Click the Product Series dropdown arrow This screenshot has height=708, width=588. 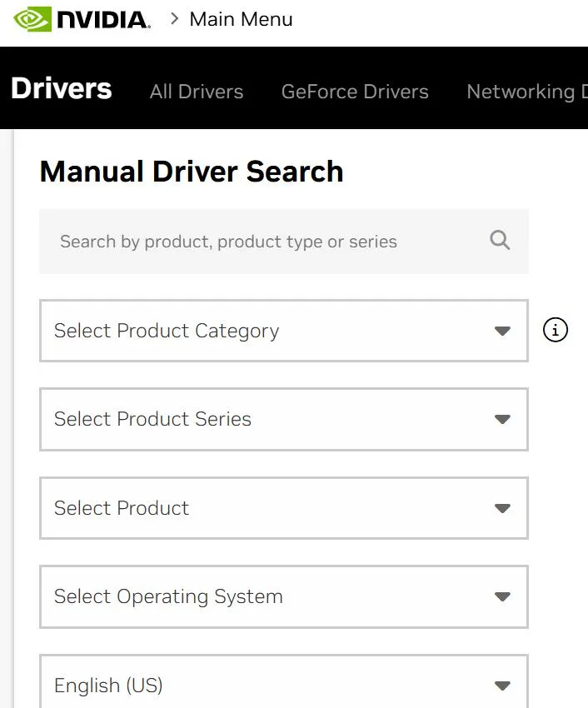[502, 419]
